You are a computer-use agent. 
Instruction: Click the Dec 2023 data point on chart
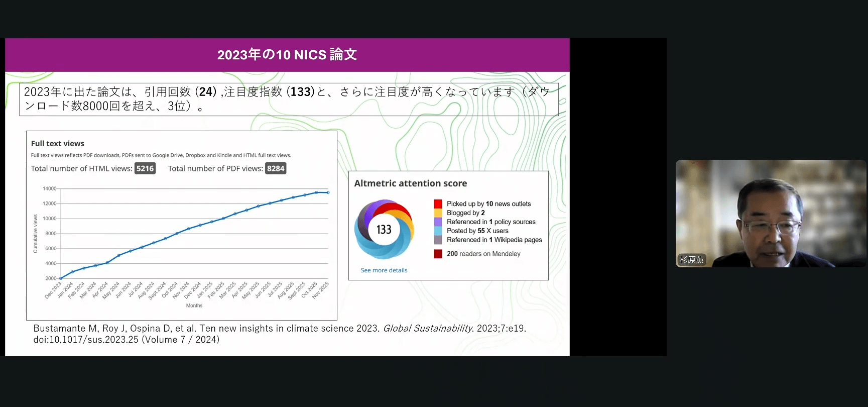pos(61,278)
